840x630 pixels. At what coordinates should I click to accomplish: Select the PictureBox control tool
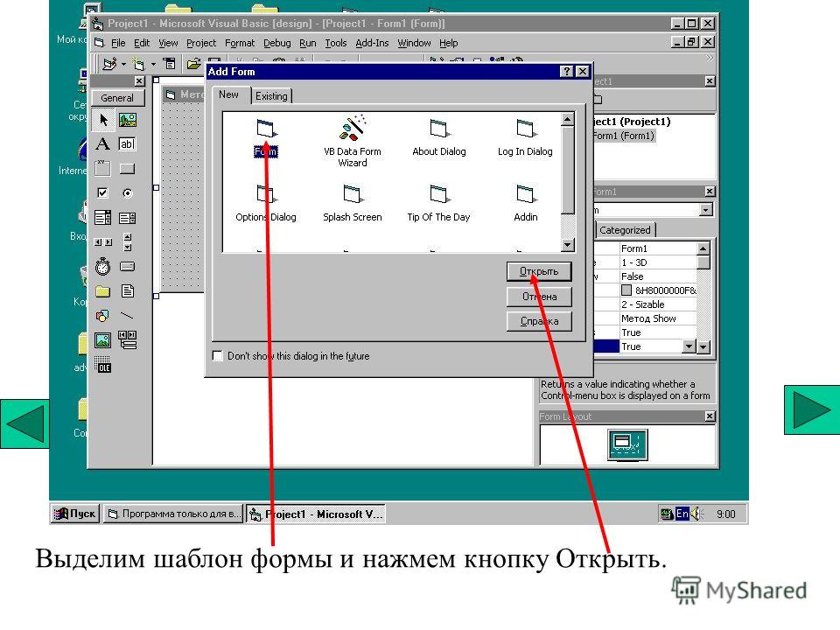coord(128,120)
